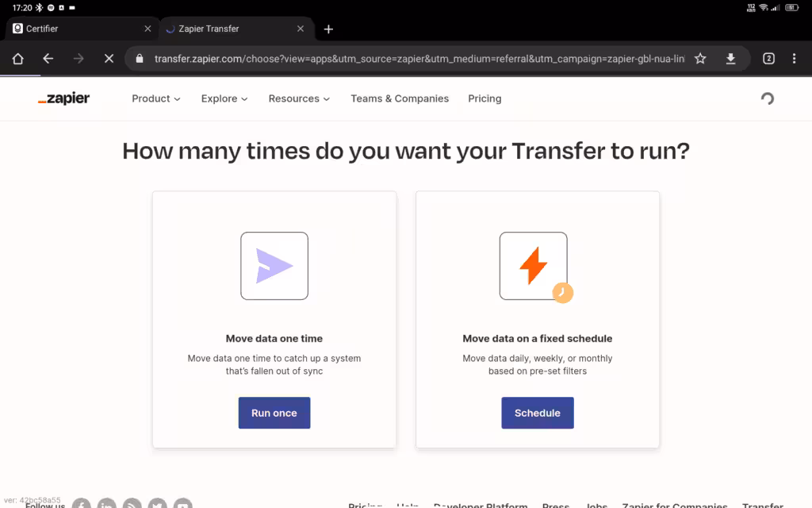
Task: Select the Zapier Transfer tab
Action: [237, 29]
